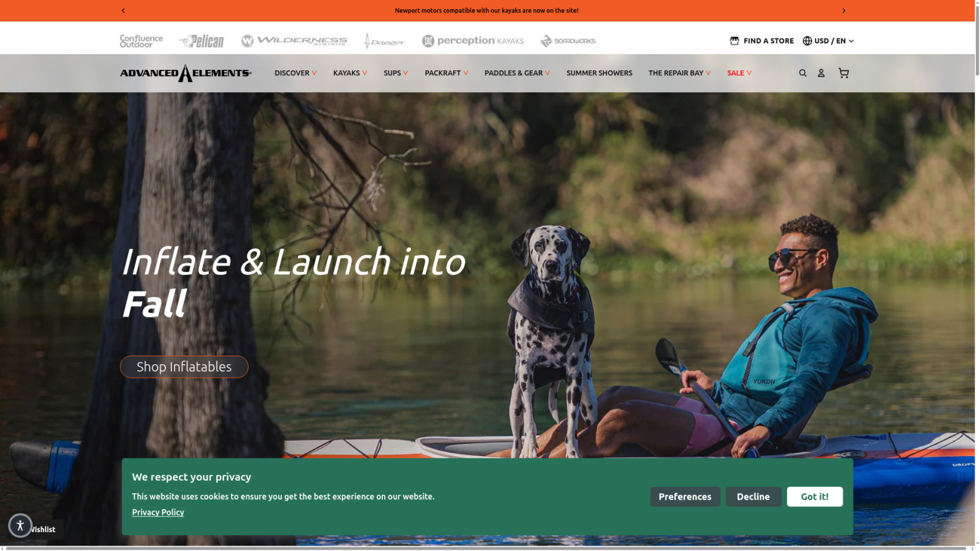Show next announcement with right arrow
Screen dimensions: 980x551
coord(843,10)
